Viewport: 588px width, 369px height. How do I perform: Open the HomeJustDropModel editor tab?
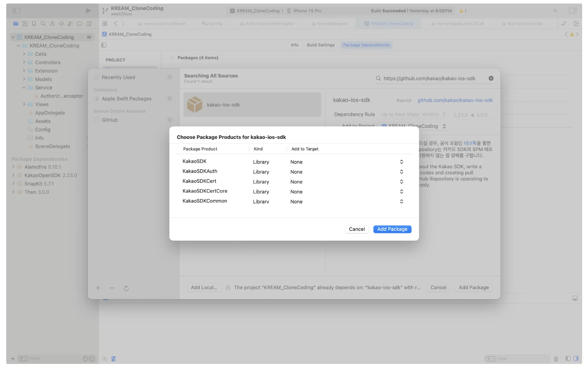[161, 24]
